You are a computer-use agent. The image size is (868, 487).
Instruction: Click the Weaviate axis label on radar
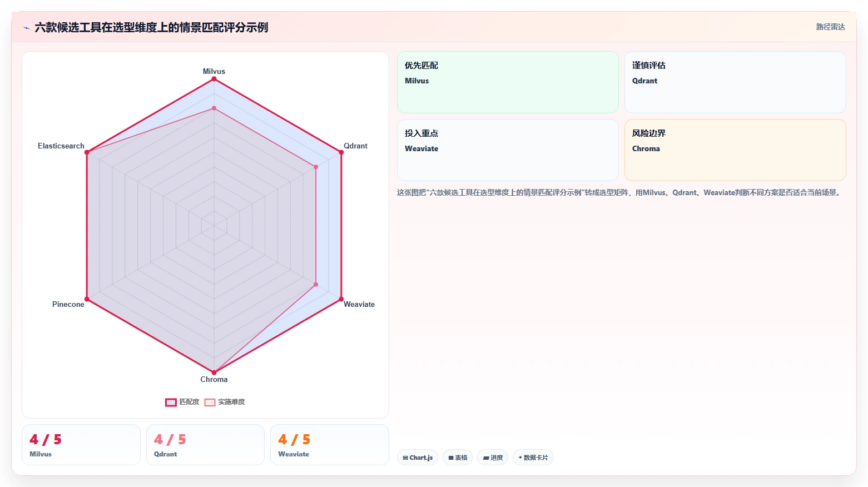point(359,304)
